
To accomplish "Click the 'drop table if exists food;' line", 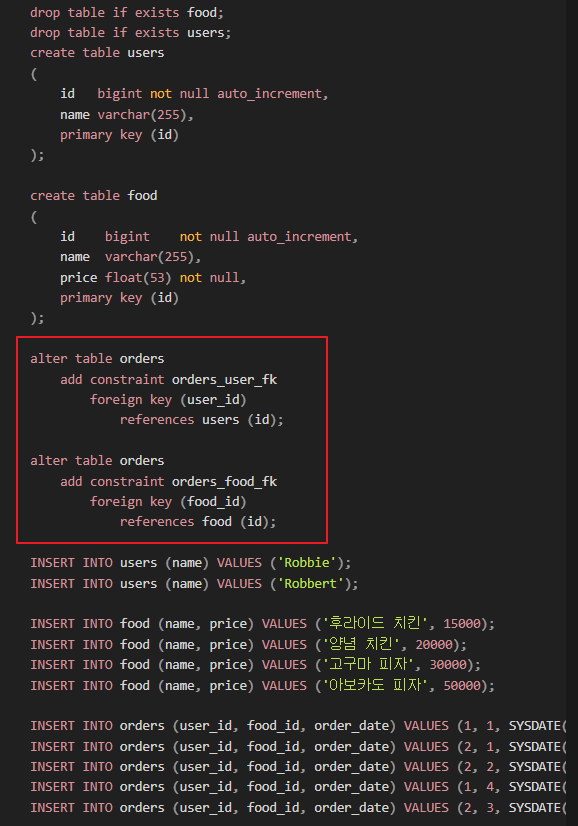I will (x=126, y=12).
